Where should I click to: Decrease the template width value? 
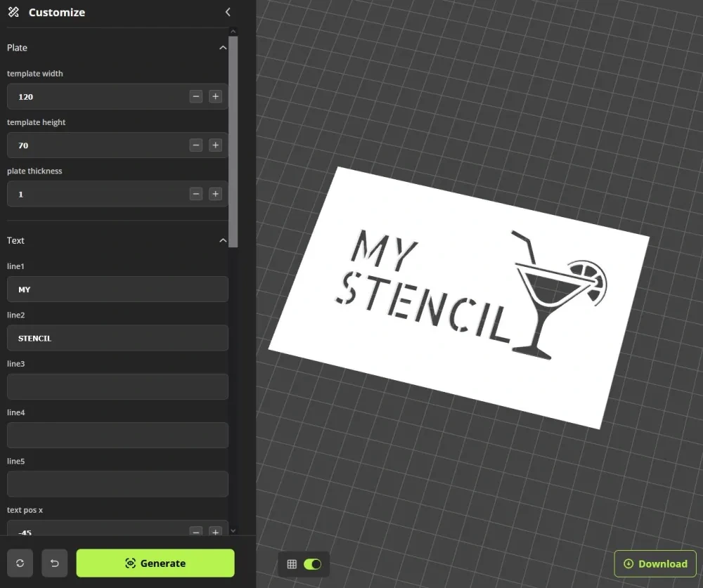(x=196, y=96)
